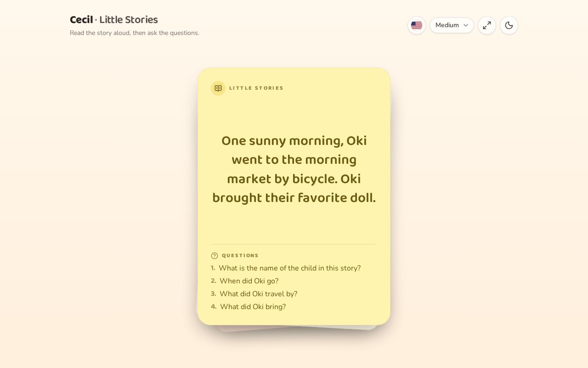Open the Medium difficulty dropdown

click(452, 25)
